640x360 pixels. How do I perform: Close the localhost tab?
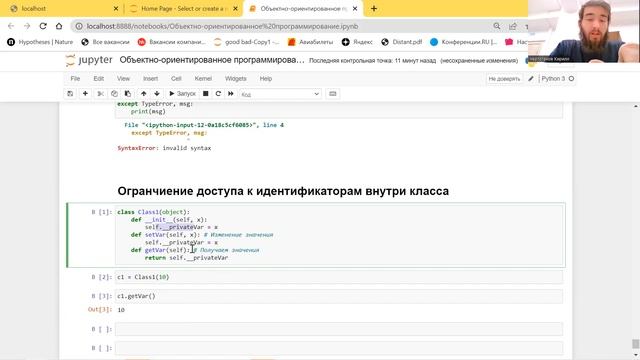click(x=116, y=9)
